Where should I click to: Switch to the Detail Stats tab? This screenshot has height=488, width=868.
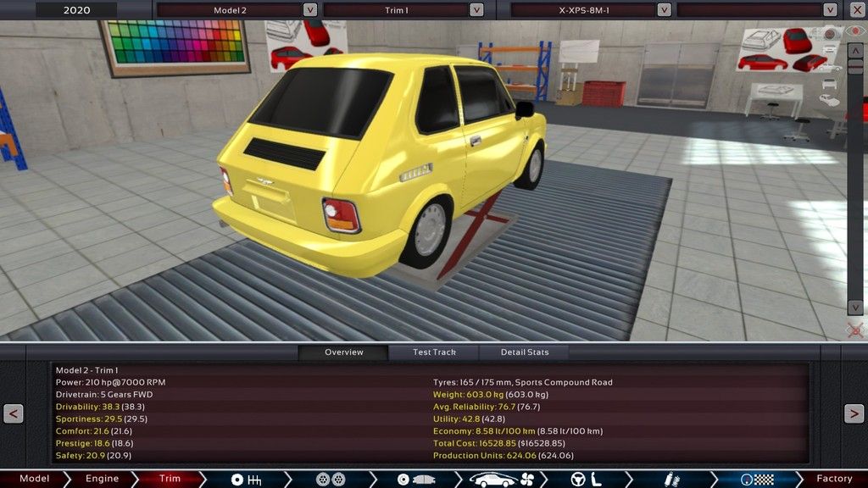[524, 352]
